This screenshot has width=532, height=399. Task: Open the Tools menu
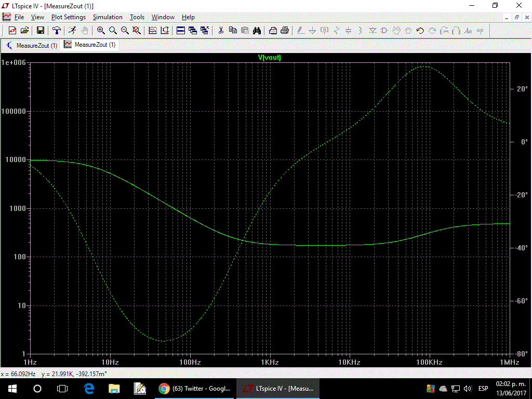(x=137, y=17)
